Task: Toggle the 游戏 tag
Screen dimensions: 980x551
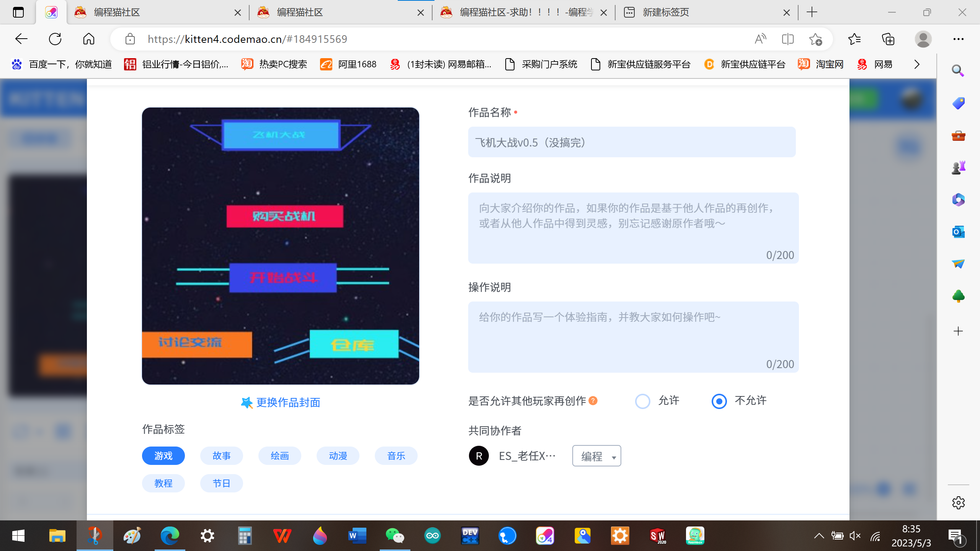Action: pos(163,456)
